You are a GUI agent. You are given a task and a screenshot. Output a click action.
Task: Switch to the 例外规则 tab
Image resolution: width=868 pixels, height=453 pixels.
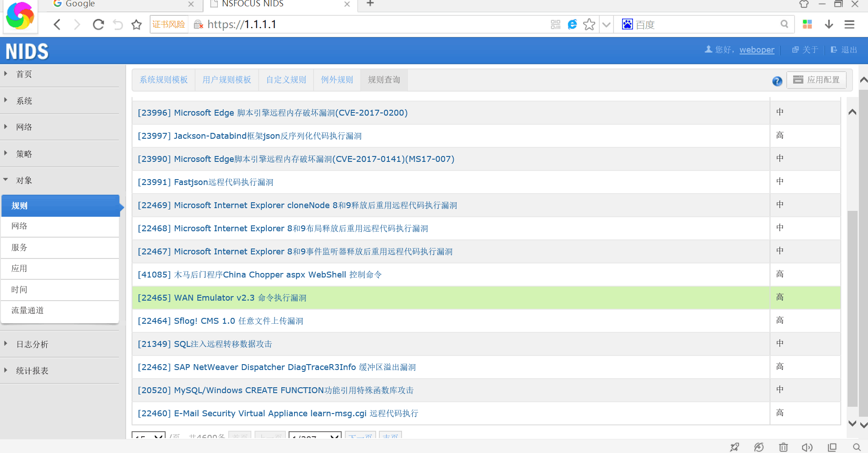tap(337, 80)
